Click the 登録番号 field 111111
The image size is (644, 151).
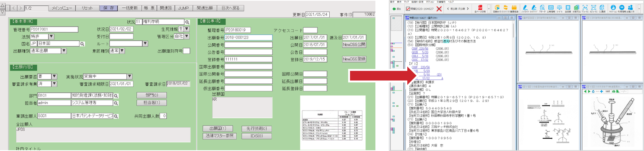(x=248, y=59)
